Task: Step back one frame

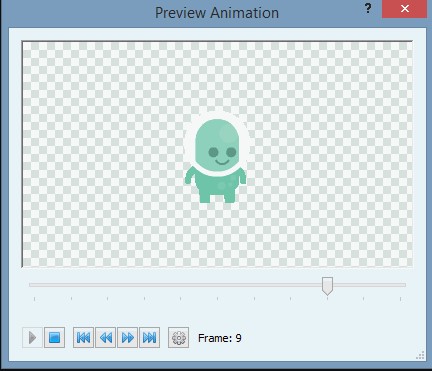Action: [105, 338]
